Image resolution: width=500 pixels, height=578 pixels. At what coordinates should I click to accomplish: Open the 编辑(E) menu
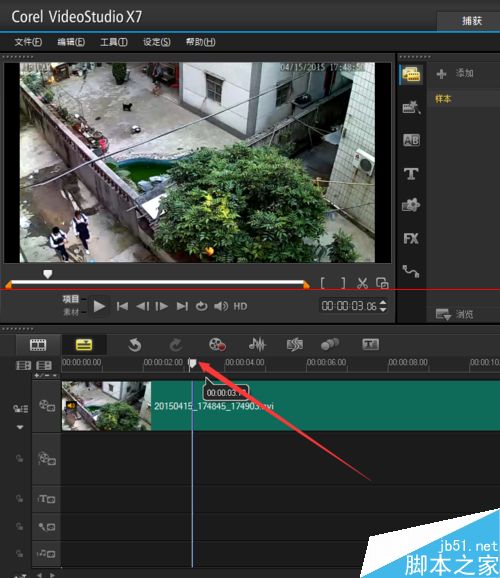(x=71, y=42)
